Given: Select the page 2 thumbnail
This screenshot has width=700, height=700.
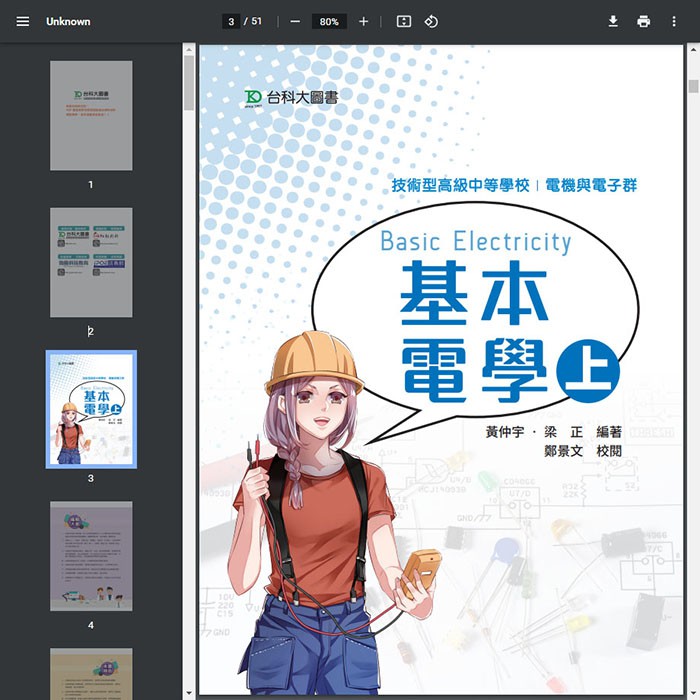Looking at the screenshot, I should [x=91, y=262].
